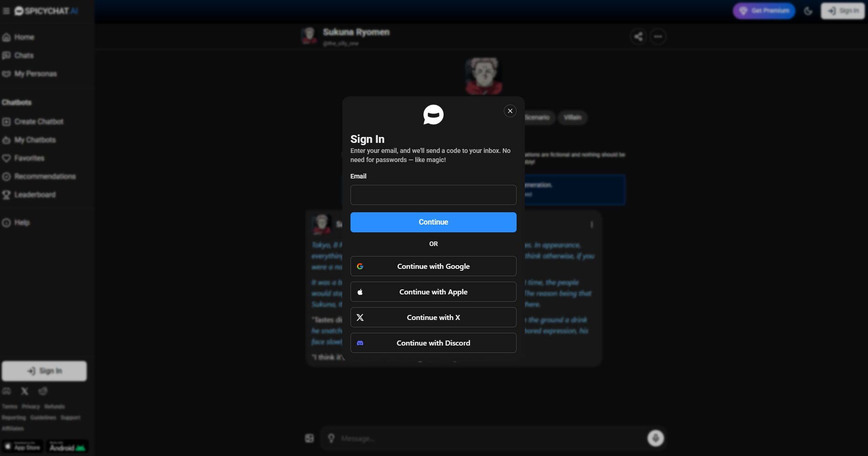Open the more options ellipsis menu
The height and width of the screenshot is (456, 868).
tap(658, 37)
